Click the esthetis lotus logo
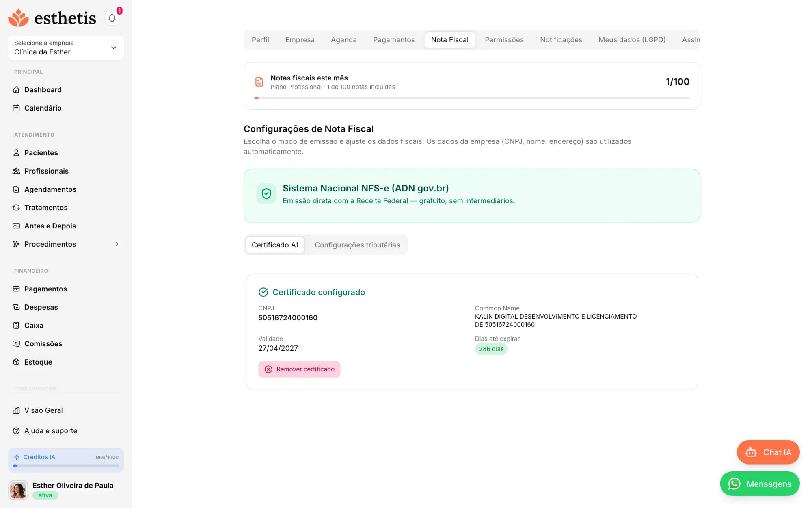This screenshot has height=508, width=812. pyautogui.click(x=19, y=18)
